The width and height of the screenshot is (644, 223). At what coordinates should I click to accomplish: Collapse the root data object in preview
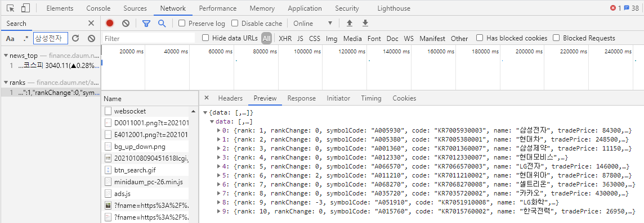[x=205, y=112]
